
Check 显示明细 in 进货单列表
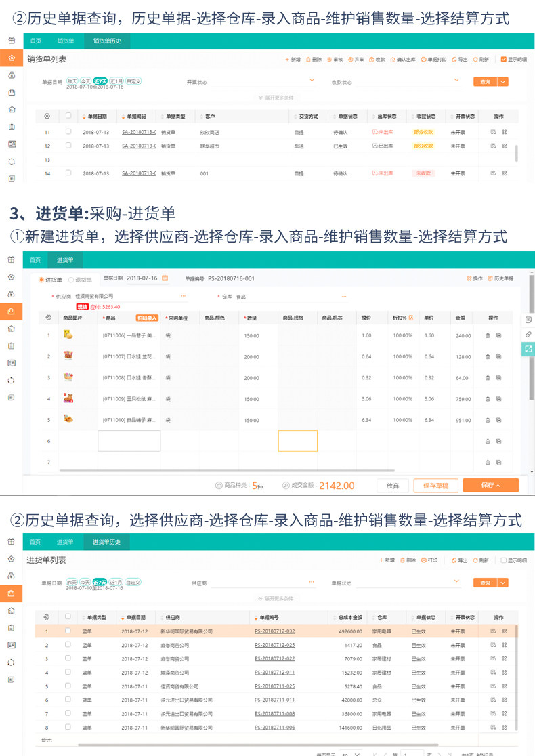pyautogui.click(x=503, y=560)
